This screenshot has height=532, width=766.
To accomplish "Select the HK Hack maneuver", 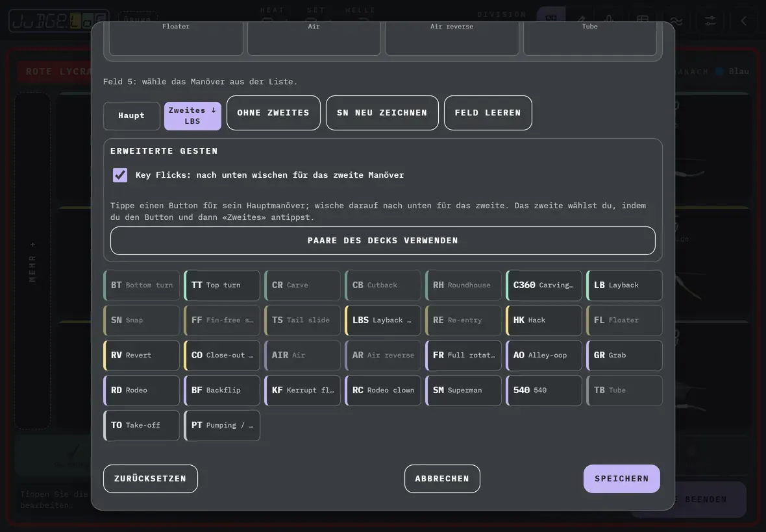I will pos(544,320).
